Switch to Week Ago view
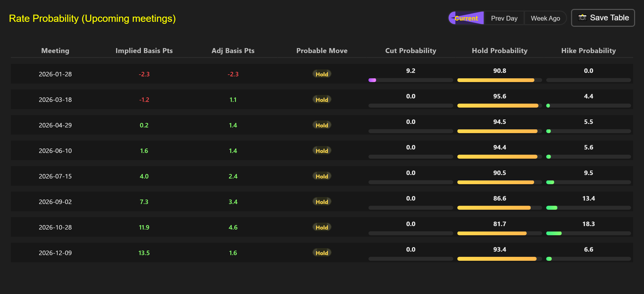The width and height of the screenshot is (644, 294). point(545,18)
